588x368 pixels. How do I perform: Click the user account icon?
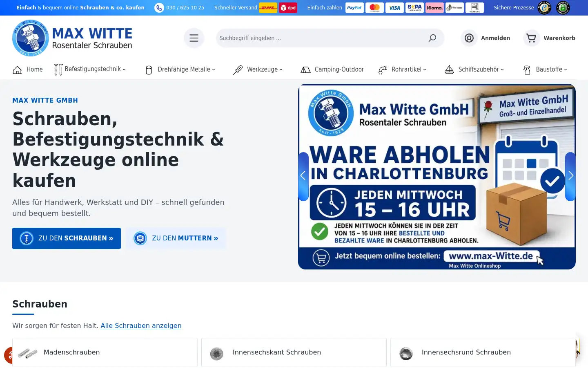(x=469, y=38)
